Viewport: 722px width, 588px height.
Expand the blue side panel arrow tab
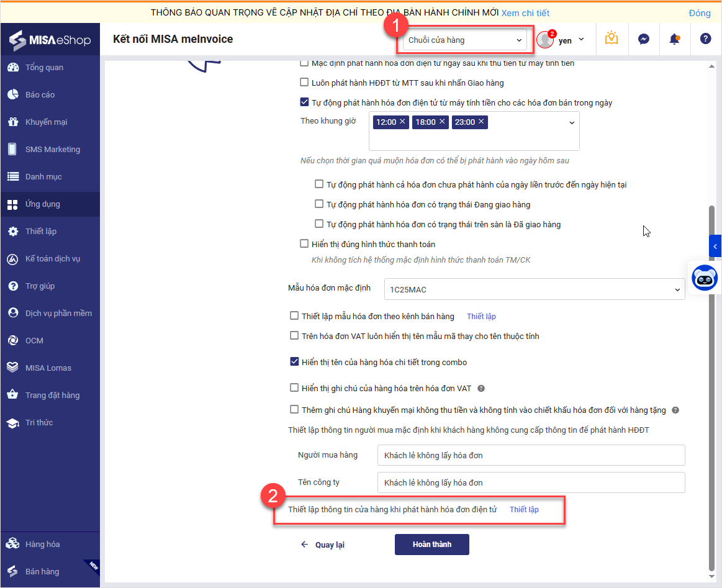tap(715, 247)
